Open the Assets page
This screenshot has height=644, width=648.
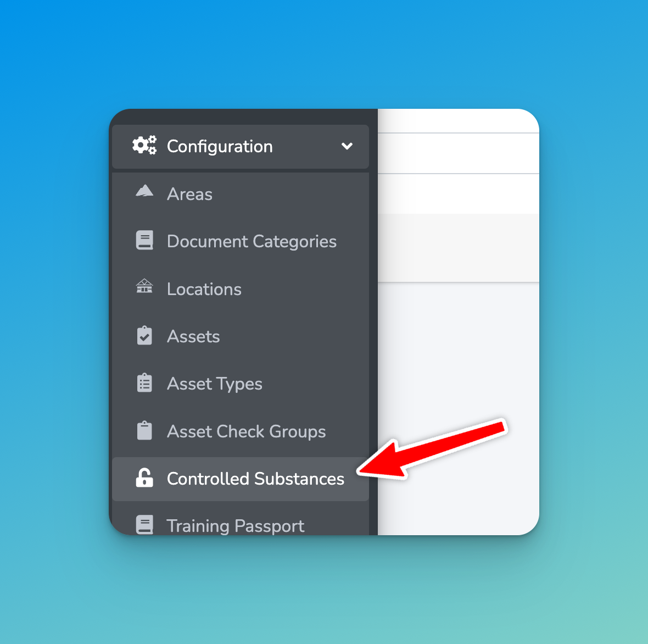[x=240, y=336]
